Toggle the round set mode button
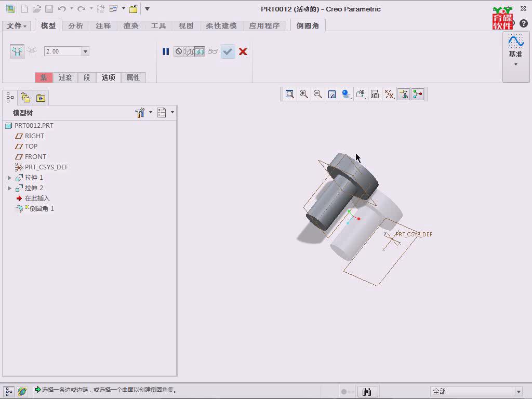The image size is (532, 399). 17,51
